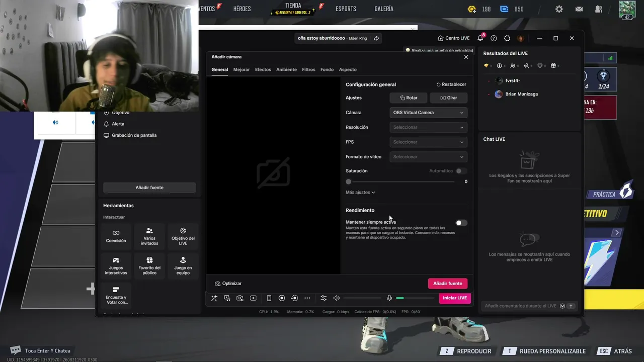Adjust the speaker volume slider
The width and height of the screenshot is (644, 362).
[x=361, y=298]
